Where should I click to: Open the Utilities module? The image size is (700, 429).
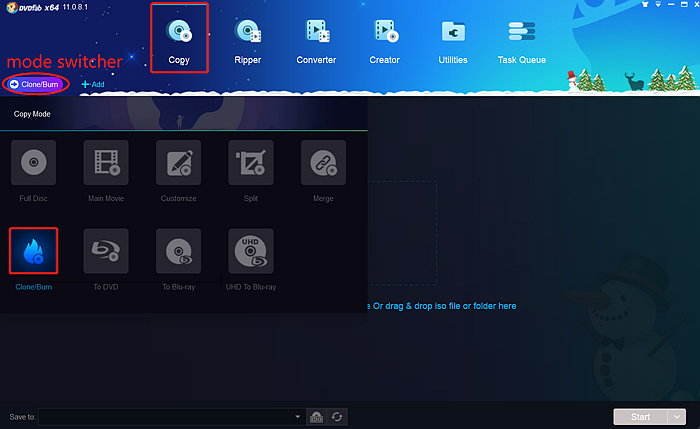(x=453, y=42)
